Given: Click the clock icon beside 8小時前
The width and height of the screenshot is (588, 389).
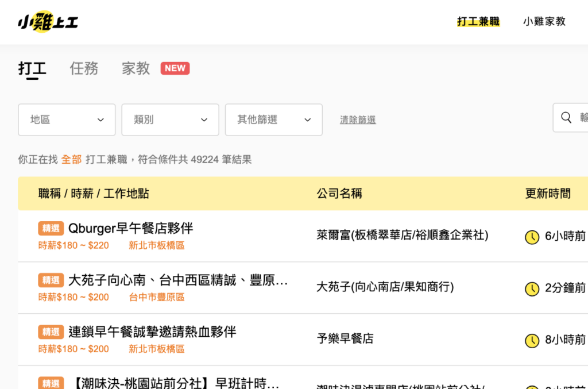Looking at the screenshot, I should click(532, 340).
